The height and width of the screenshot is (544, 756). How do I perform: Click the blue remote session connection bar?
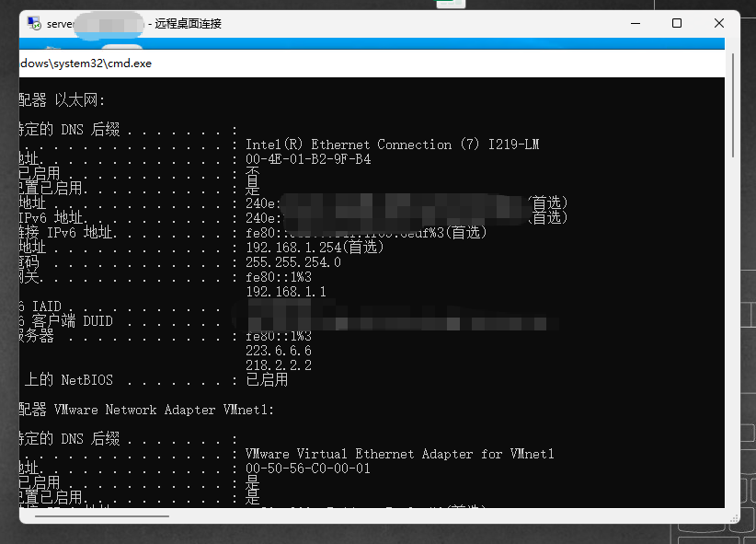tap(372, 43)
